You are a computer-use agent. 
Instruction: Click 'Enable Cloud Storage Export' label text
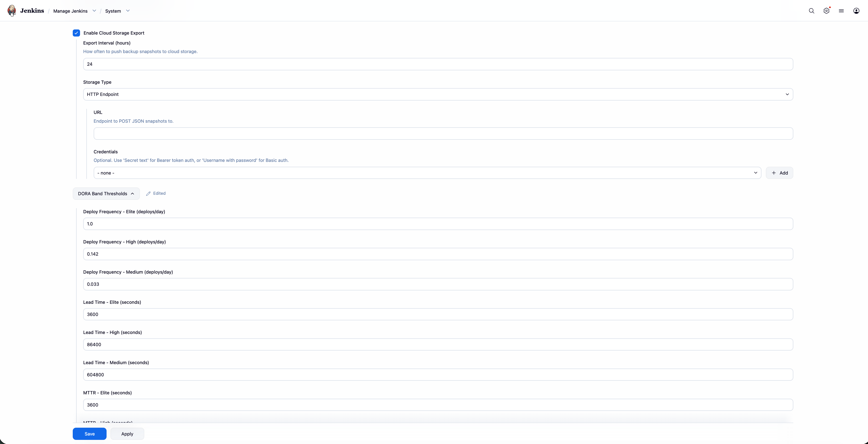pyautogui.click(x=114, y=33)
